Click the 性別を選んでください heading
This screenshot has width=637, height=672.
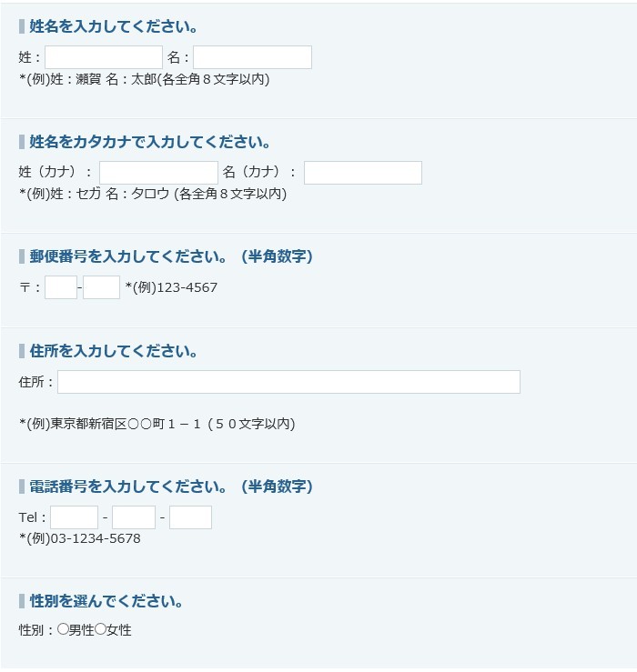coord(107,602)
